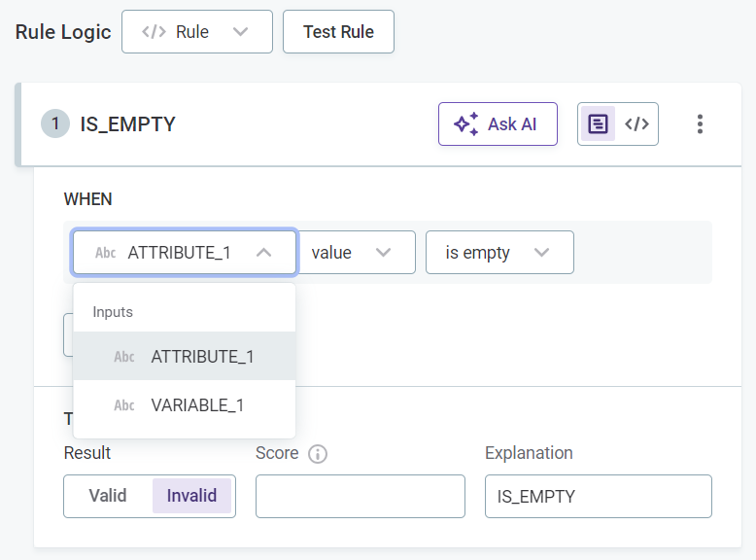The image size is (756, 560).
Task: Click the code brackets icon in Rule dropdown
Action: point(154,32)
